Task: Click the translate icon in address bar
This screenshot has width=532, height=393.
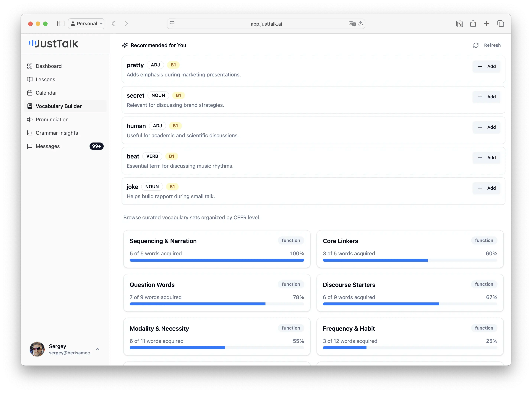Action: click(x=352, y=24)
